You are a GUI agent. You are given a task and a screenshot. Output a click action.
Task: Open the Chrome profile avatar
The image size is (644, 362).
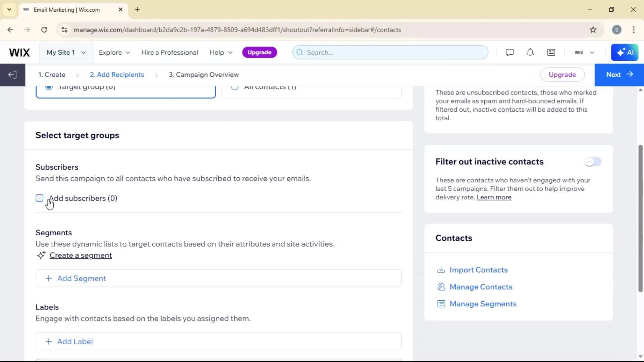click(x=616, y=30)
